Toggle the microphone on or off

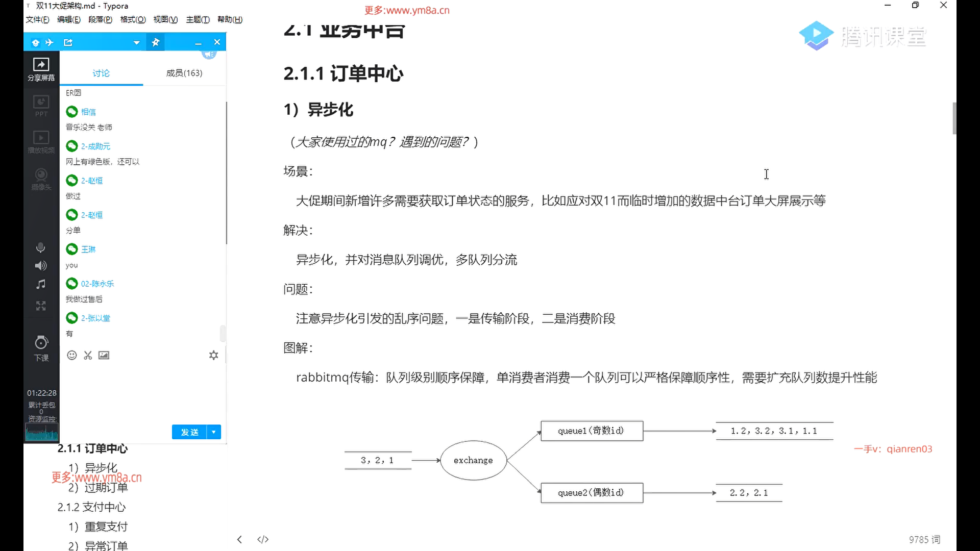click(41, 248)
